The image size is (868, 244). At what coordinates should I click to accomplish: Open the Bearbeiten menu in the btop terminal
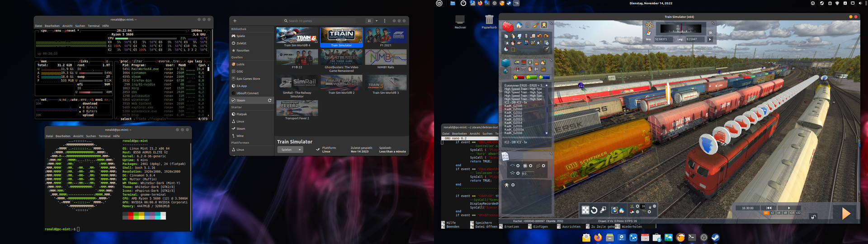click(52, 26)
